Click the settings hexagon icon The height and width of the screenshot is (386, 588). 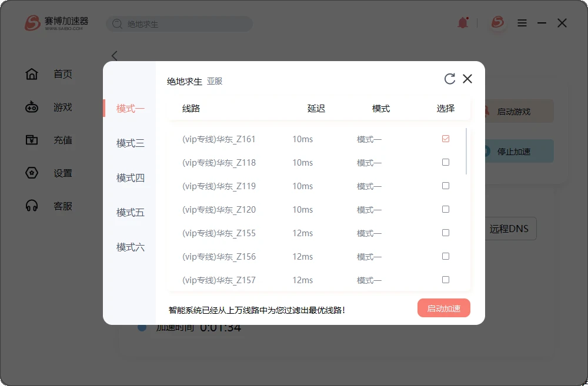pos(32,173)
